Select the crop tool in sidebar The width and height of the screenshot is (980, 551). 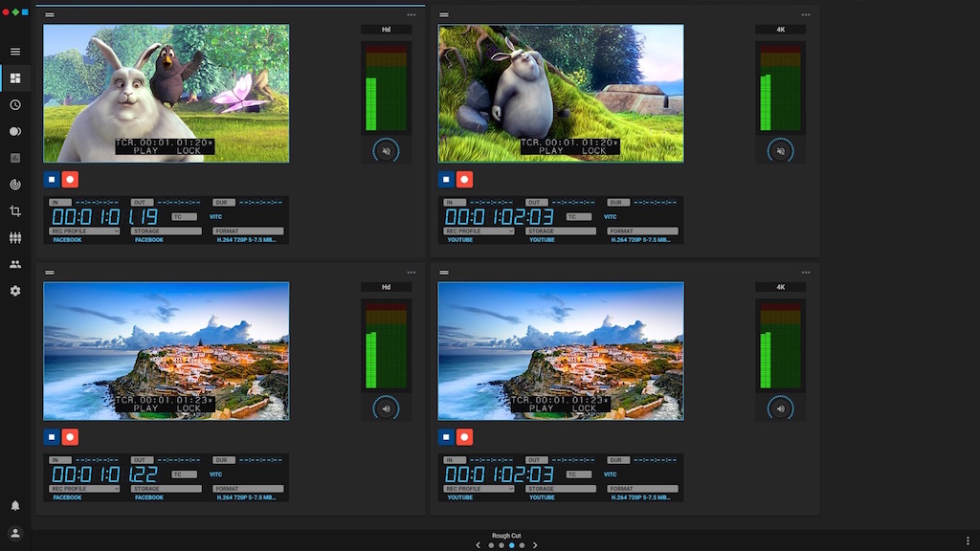click(15, 211)
